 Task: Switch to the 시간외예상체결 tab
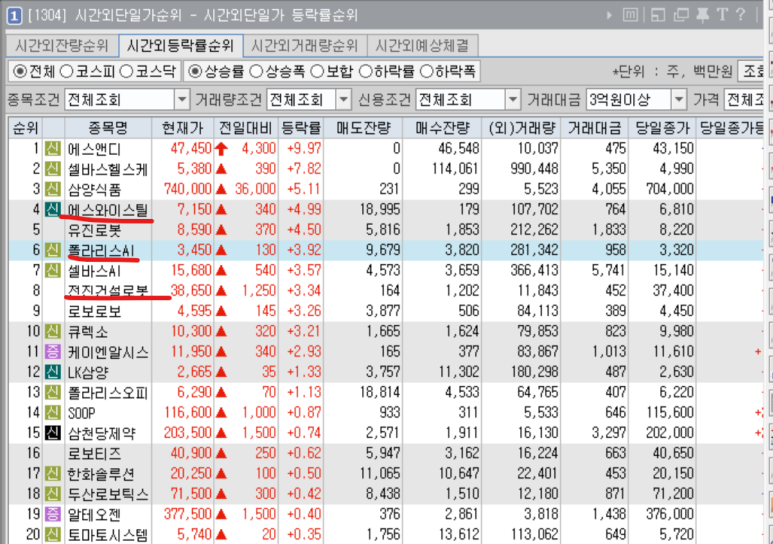[422, 46]
